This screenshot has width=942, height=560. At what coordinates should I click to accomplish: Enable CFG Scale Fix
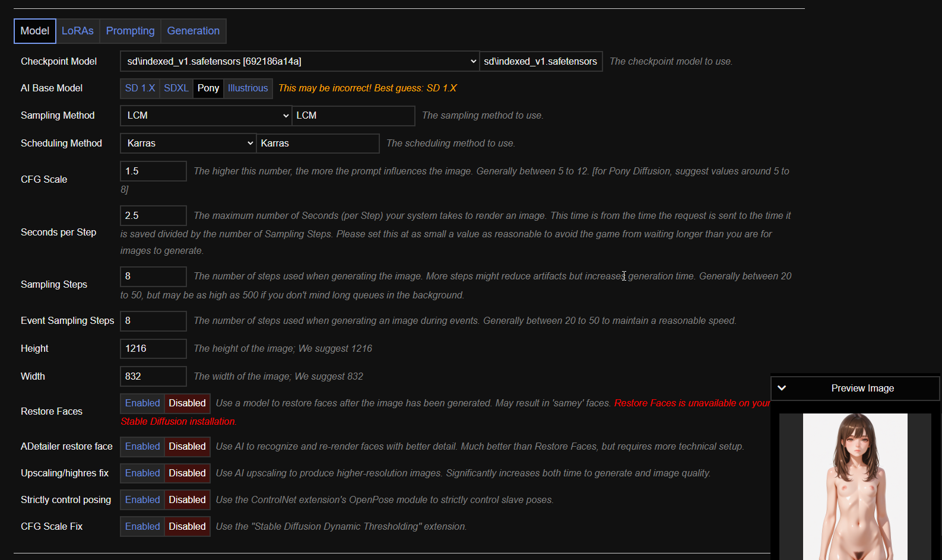point(142,527)
